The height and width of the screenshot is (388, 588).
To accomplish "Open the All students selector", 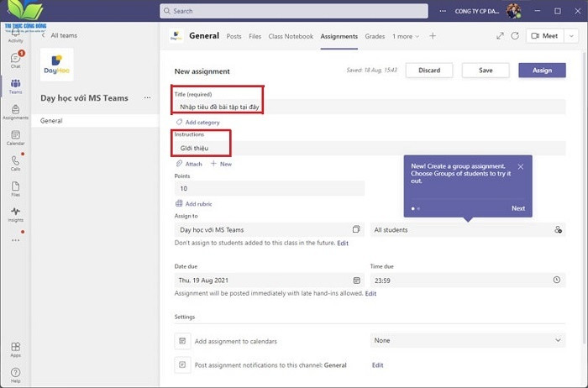I will pos(468,229).
